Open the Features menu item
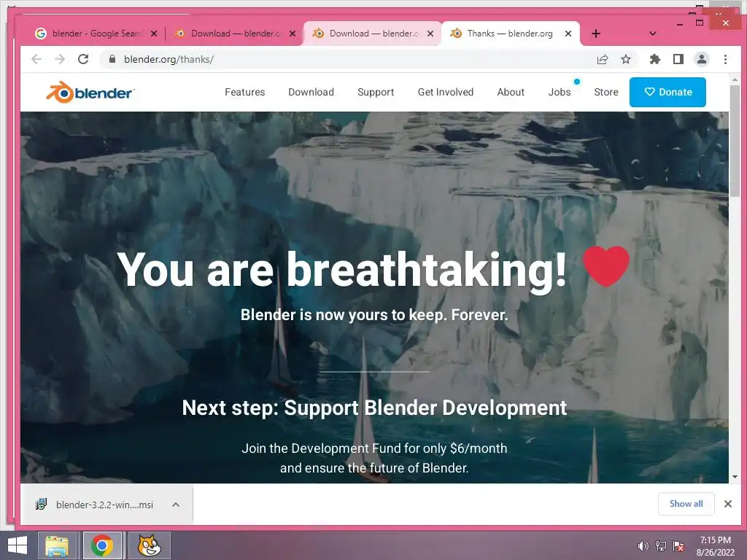The width and height of the screenshot is (747, 560). coord(245,92)
